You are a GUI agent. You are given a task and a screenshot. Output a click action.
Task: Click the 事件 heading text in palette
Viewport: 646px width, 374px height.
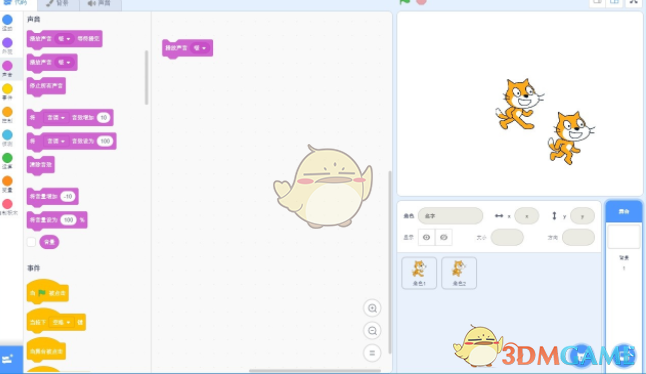pos(34,268)
